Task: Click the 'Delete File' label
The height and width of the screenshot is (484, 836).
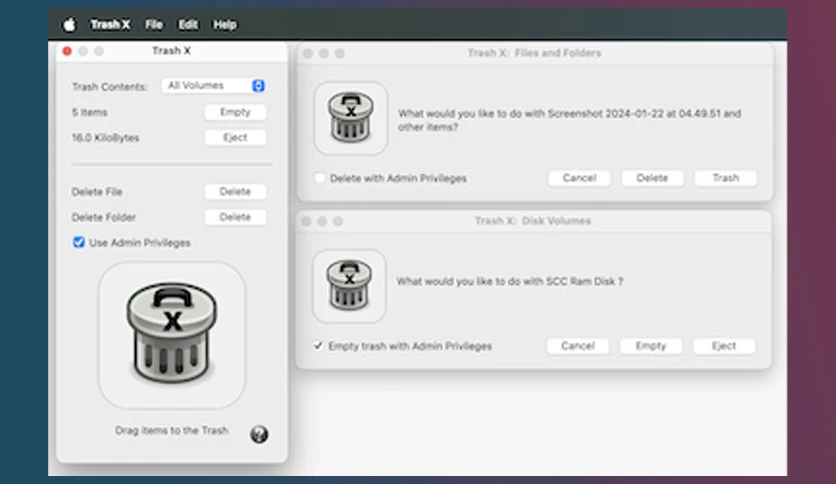Action: tap(97, 192)
